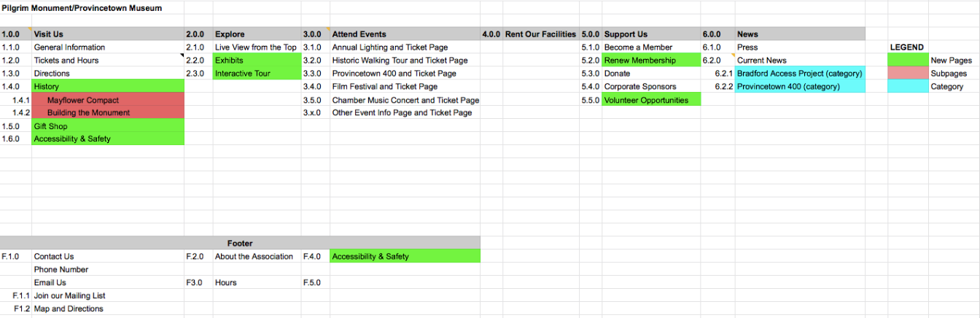Viewport: 980px width, 318px height.
Task: Click the 'F.1.0' footer number cell
Action: point(16,257)
